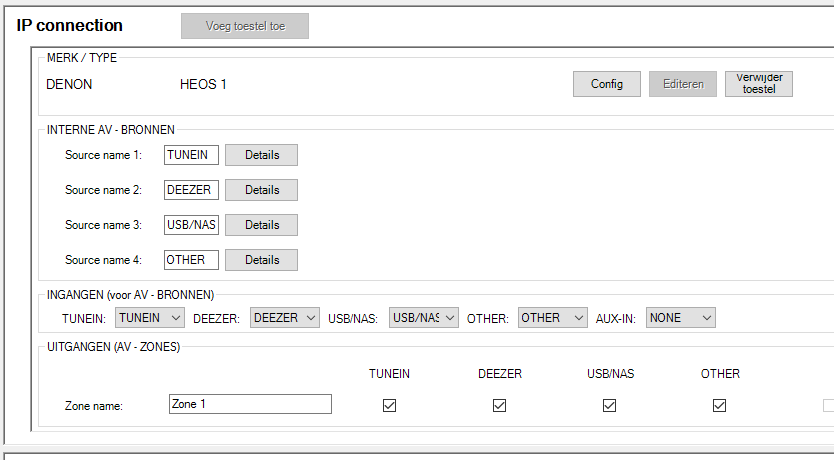Image resolution: width=834 pixels, height=460 pixels.
Task: Expand the DEEZER input dropdown
Action: tap(284, 318)
